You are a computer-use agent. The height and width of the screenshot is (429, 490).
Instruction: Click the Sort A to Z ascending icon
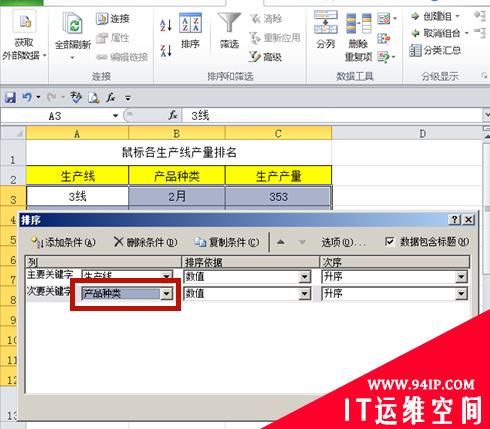click(166, 25)
